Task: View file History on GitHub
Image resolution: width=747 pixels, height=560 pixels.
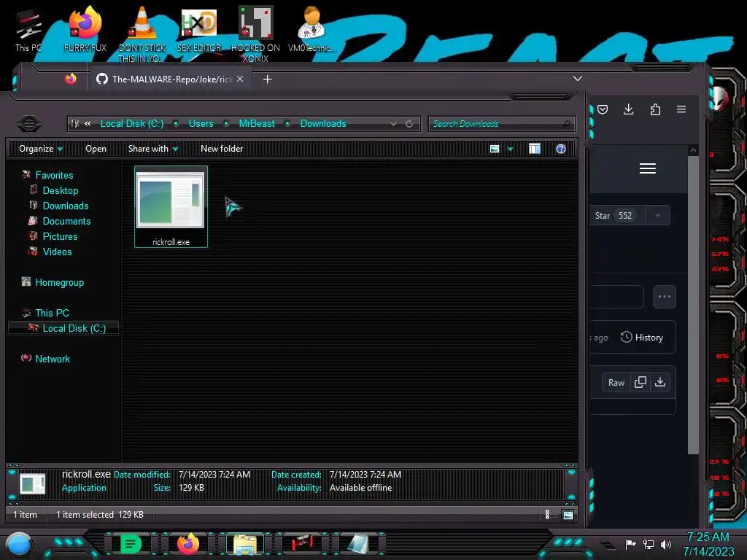Action: pos(642,337)
